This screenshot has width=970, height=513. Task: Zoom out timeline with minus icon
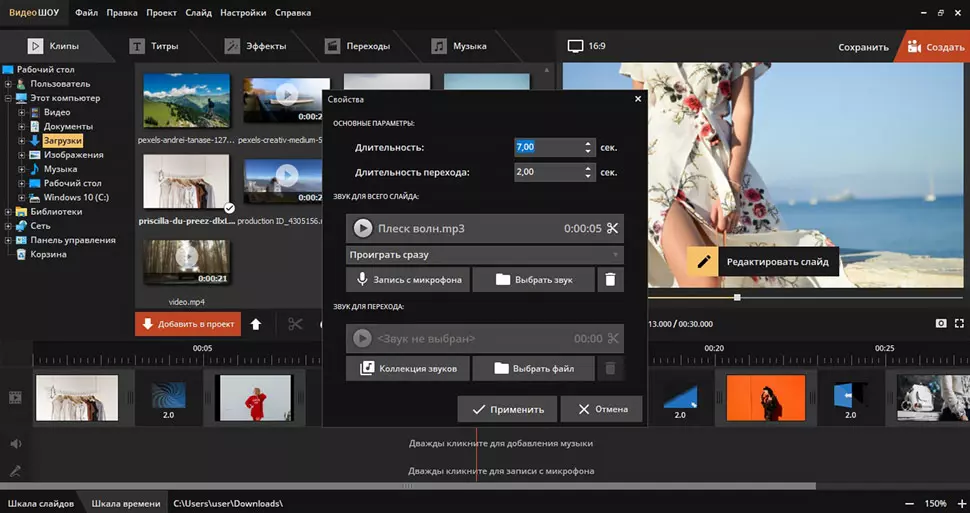pos(908,503)
